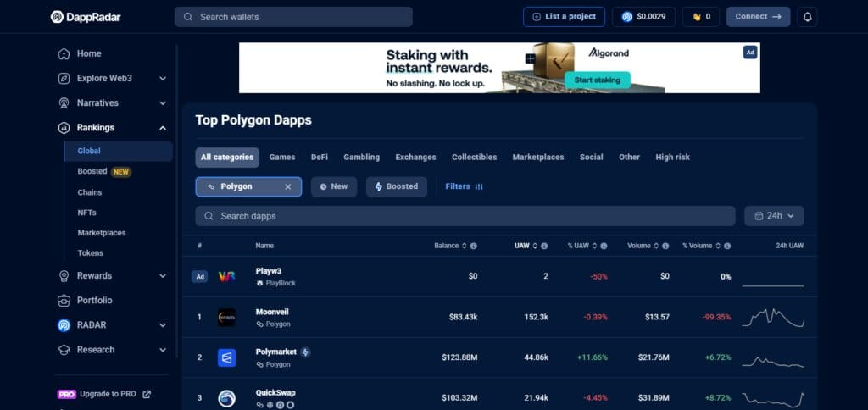The image size is (868, 410).
Task: Click the Narratives sidebar icon
Action: (64, 102)
